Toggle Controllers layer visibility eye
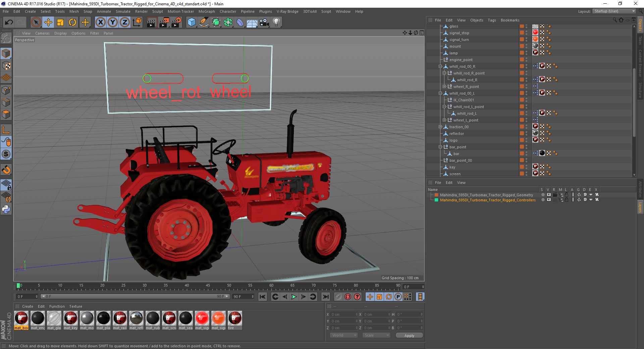Screen dimensions: 644x349 [549, 200]
